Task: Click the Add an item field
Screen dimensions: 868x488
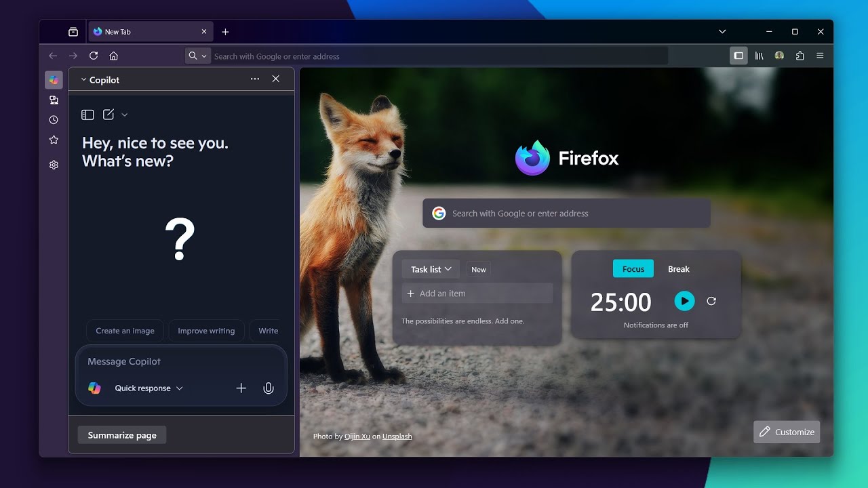Action: [x=477, y=293]
